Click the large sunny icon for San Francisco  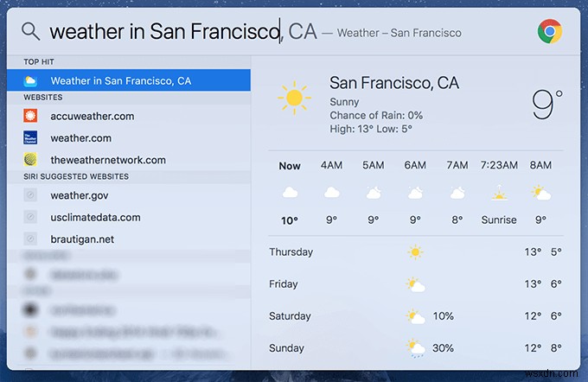click(294, 98)
